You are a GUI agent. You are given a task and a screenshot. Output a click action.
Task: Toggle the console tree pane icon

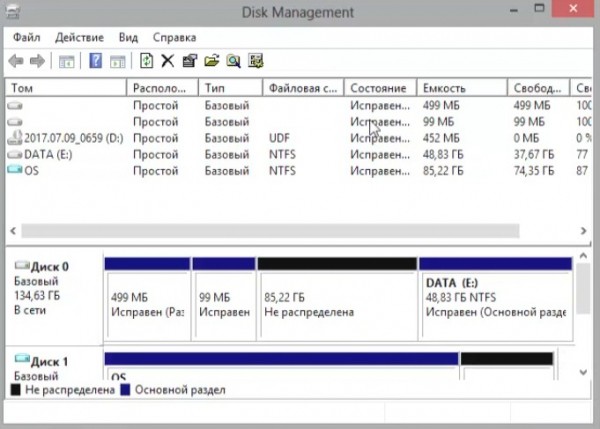point(67,61)
